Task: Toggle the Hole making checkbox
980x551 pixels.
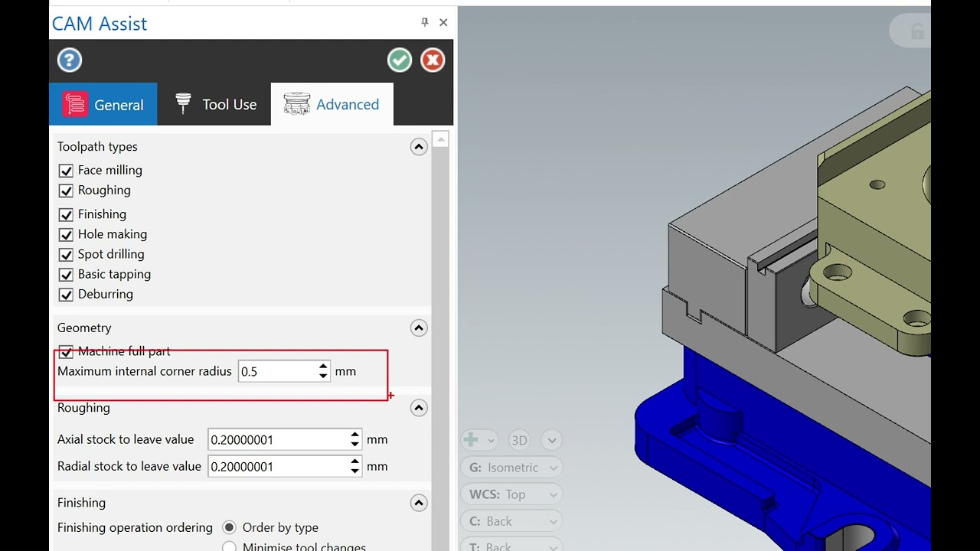Action: [66, 235]
